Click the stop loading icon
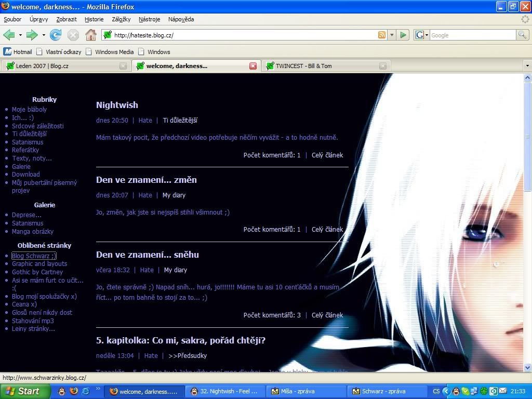Image resolution: width=532 pixels, height=399 pixels. [x=73, y=35]
